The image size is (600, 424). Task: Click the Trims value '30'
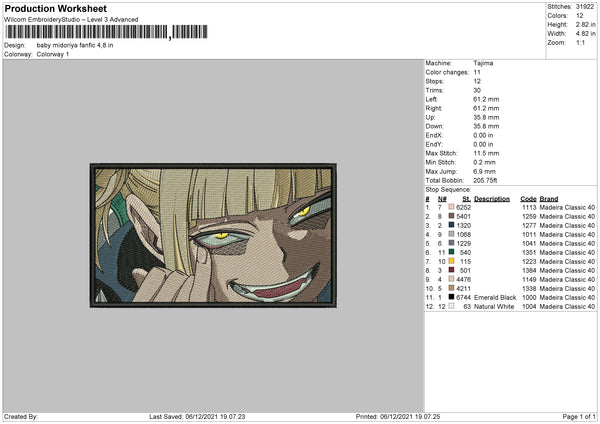click(477, 90)
